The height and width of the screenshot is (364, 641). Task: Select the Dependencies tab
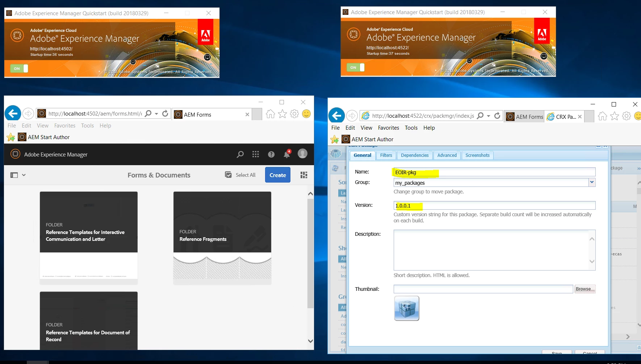point(415,155)
